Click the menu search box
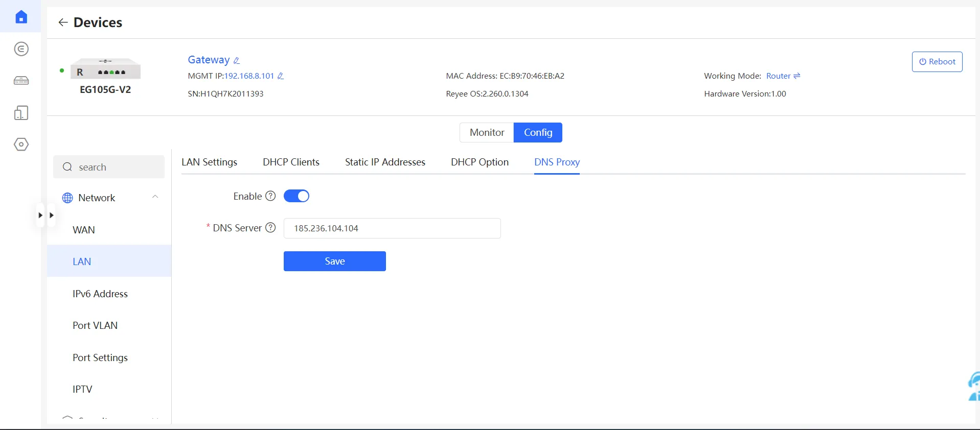Screen dimensions: 980x430 pos(109,167)
